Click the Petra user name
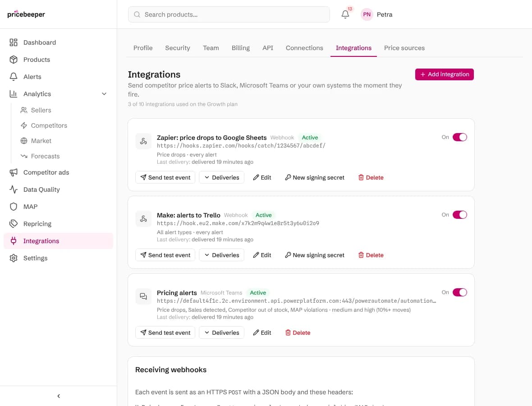Image resolution: width=532 pixels, height=406 pixels. coord(385,14)
